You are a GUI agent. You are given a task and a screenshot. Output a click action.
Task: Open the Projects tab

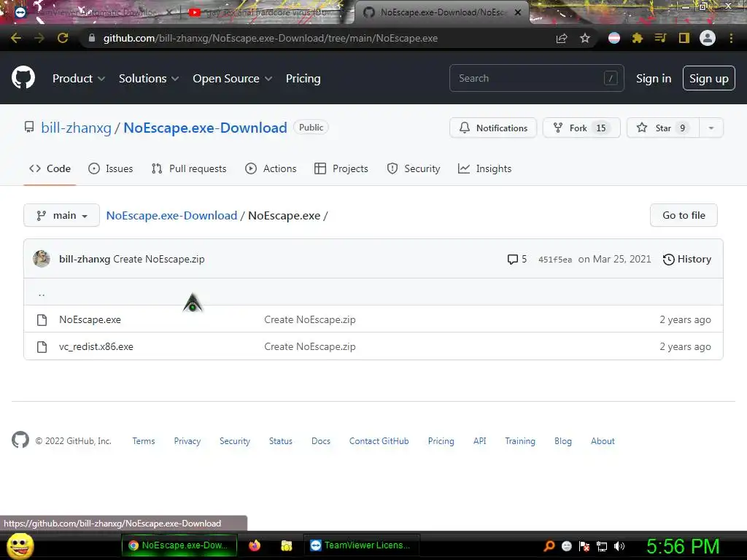(341, 168)
